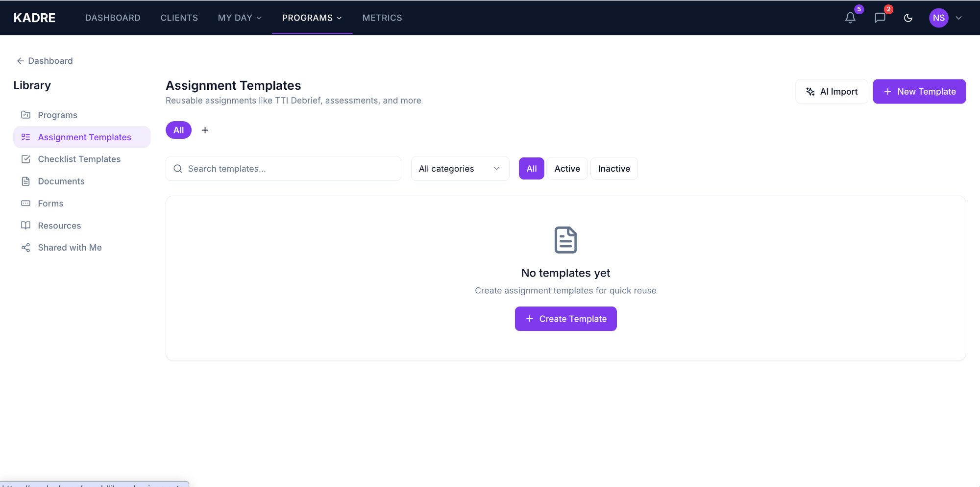The width and height of the screenshot is (980, 487).
Task: Open messages using the chat bubble icon
Action: 880,18
